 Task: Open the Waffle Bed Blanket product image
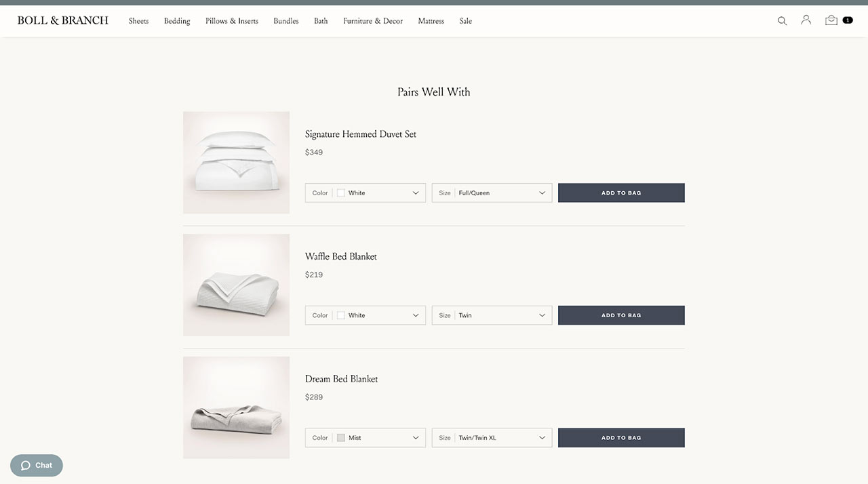236,285
